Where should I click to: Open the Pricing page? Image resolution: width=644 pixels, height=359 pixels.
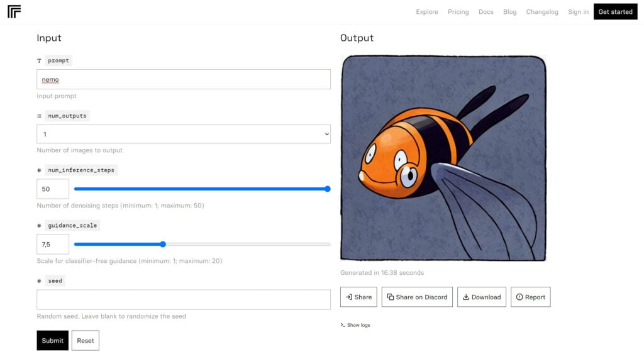tap(458, 12)
